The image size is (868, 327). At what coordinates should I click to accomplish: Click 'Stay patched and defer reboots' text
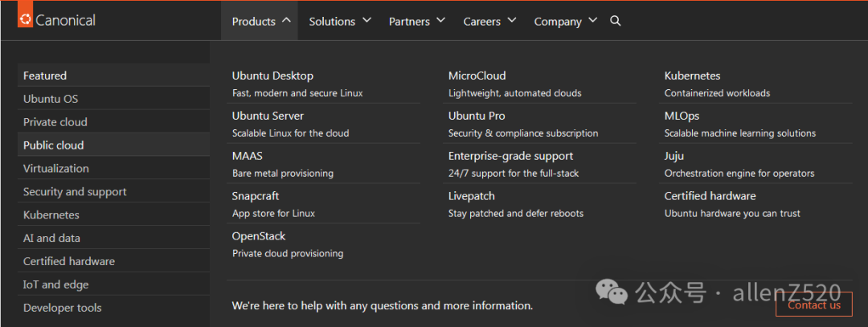click(x=516, y=214)
